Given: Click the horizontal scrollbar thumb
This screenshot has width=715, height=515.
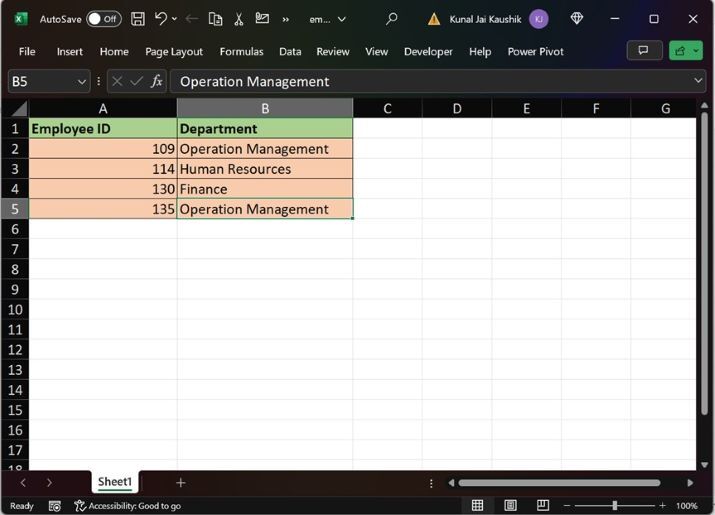Looking at the screenshot, I should [560, 483].
